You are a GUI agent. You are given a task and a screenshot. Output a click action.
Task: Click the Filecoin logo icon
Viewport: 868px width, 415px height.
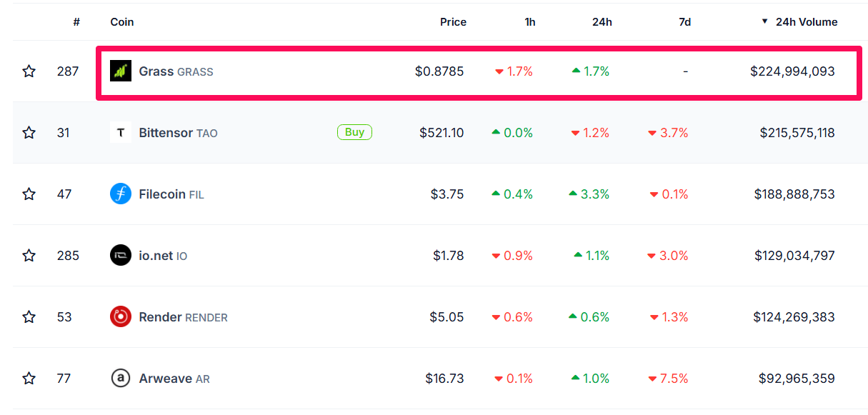click(120, 194)
